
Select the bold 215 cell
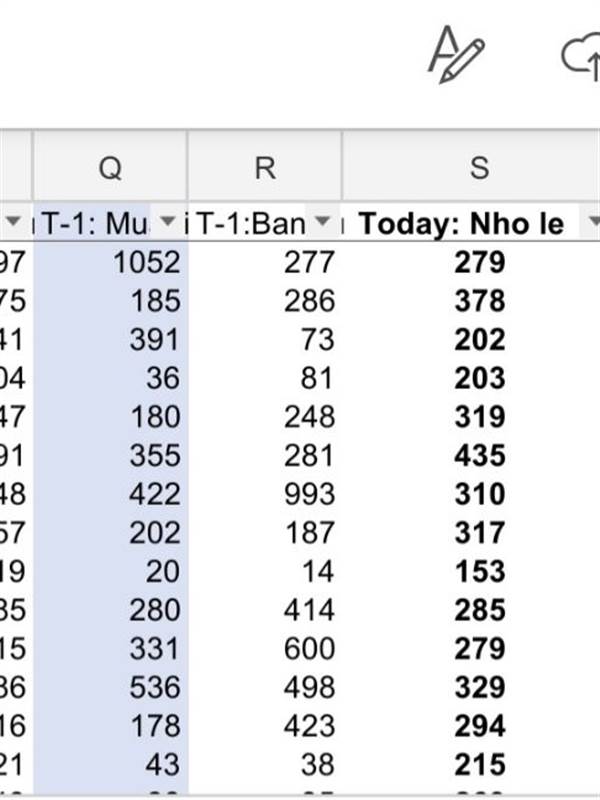pos(479,765)
